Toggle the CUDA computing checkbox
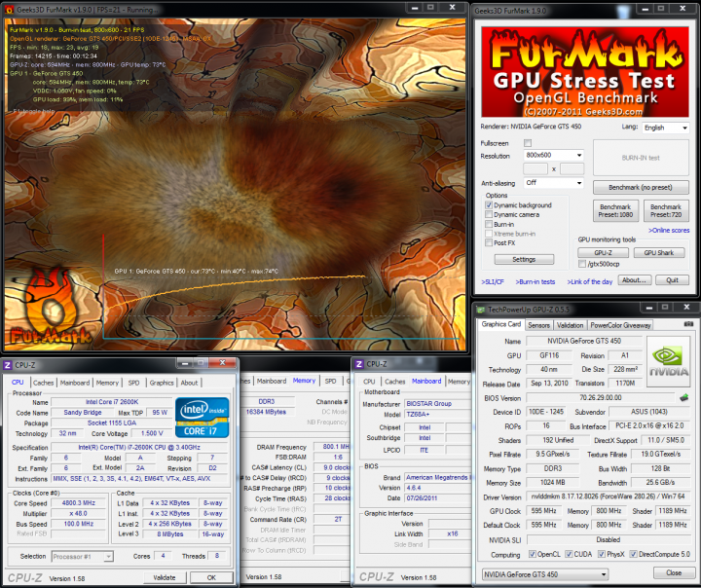Image resolution: width=701 pixels, height=588 pixels. coord(569,554)
